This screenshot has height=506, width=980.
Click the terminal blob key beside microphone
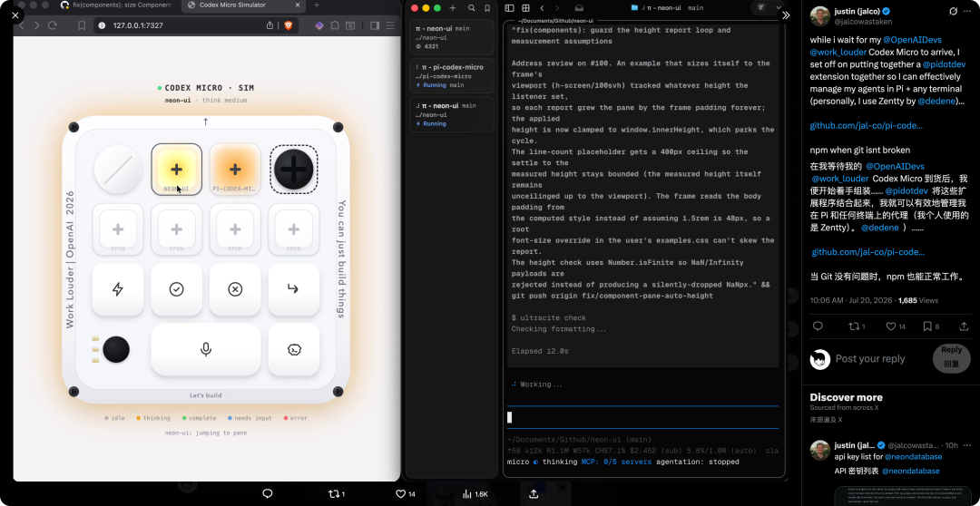294,349
